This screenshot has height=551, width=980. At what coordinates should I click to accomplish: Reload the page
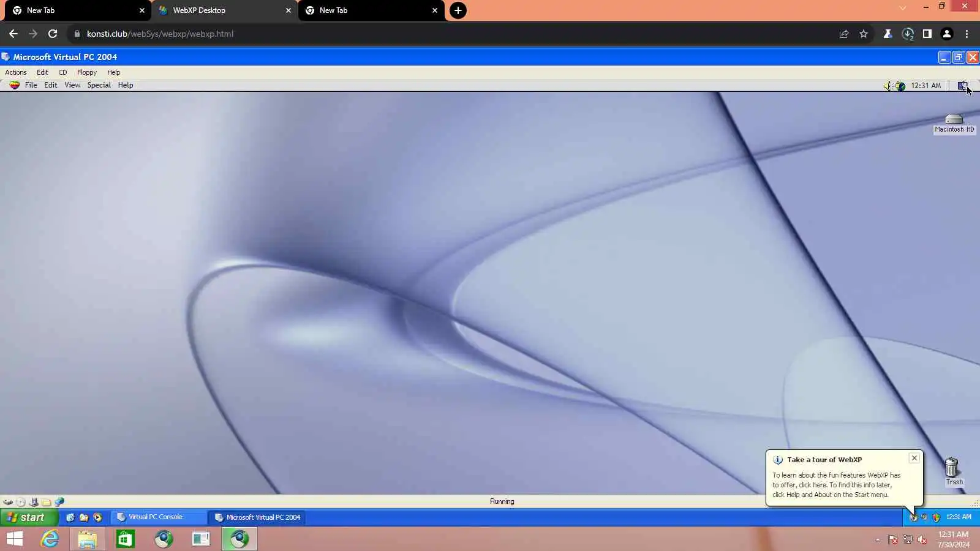tap(53, 34)
